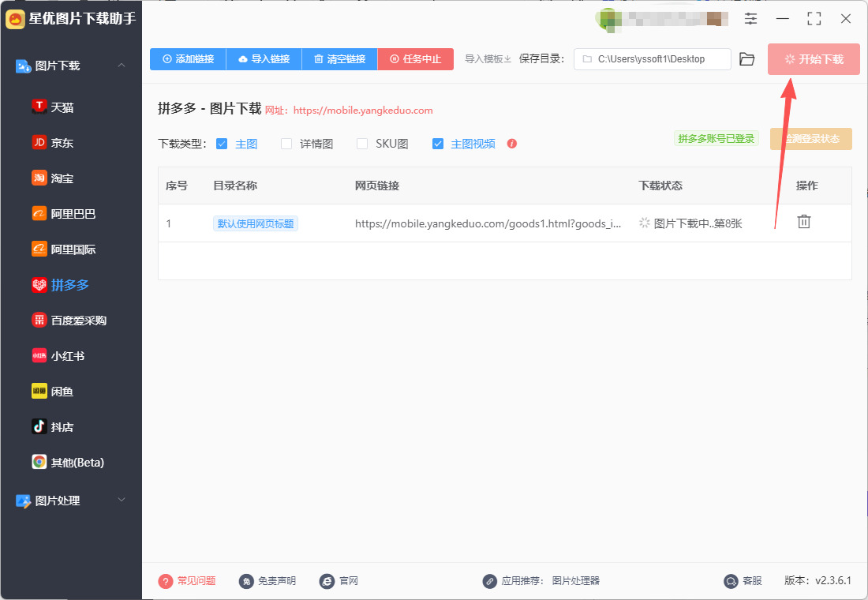Click the 拼多多 heart icon
868x600 pixels.
39,285
